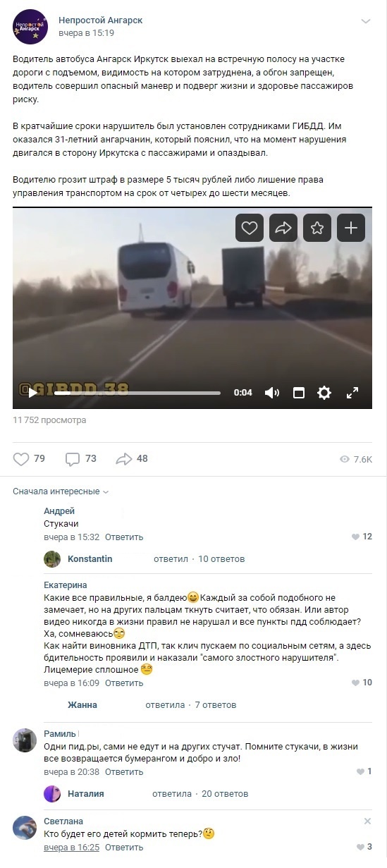Open the Непростой Ангарск community page
387x868 pixels.
pos(100,20)
